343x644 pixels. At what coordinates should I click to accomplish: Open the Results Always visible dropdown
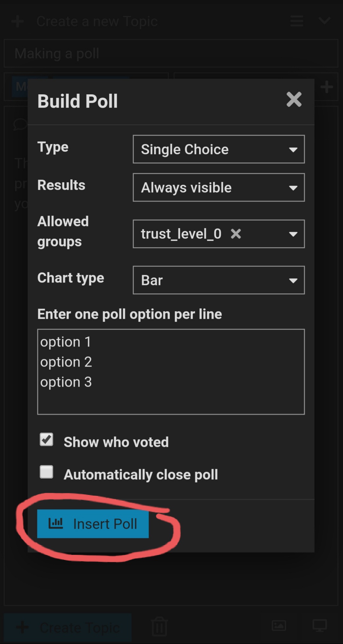(x=219, y=188)
